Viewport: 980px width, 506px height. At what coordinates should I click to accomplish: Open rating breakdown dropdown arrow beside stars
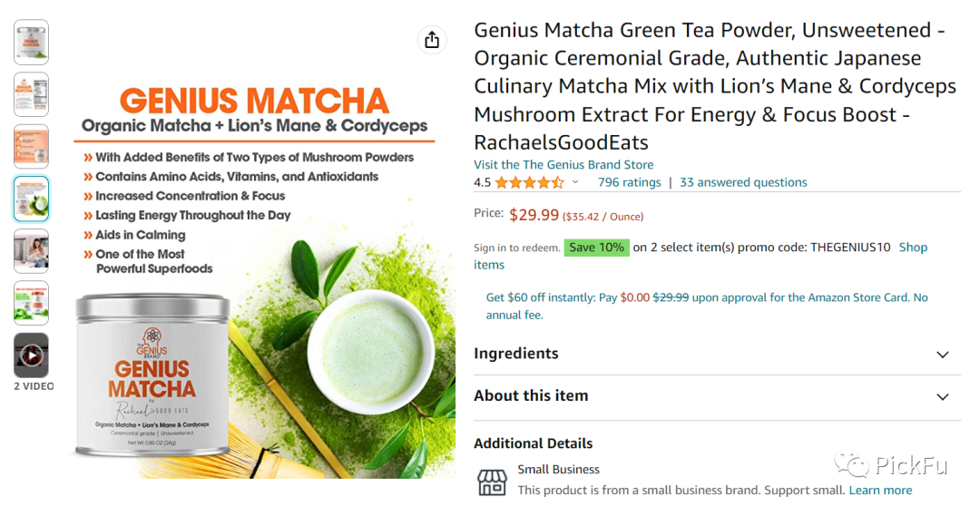click(x=575, y=182)
